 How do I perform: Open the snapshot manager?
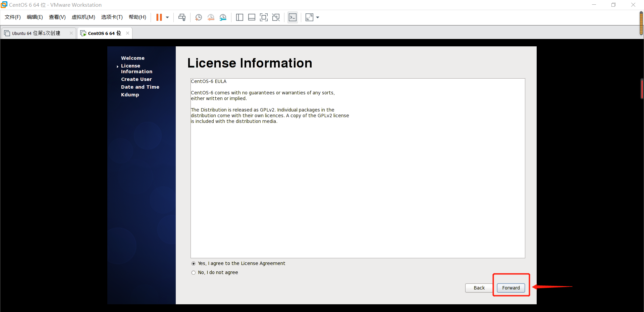[x=223, y=17]
